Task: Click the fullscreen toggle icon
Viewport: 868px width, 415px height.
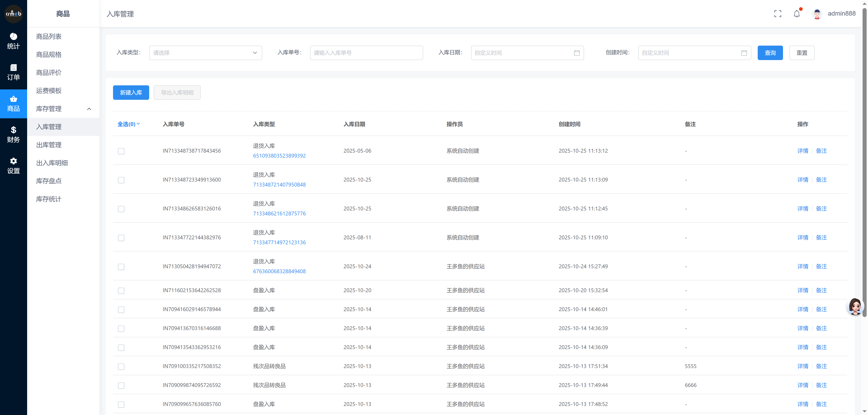Action: coord(777,14)
